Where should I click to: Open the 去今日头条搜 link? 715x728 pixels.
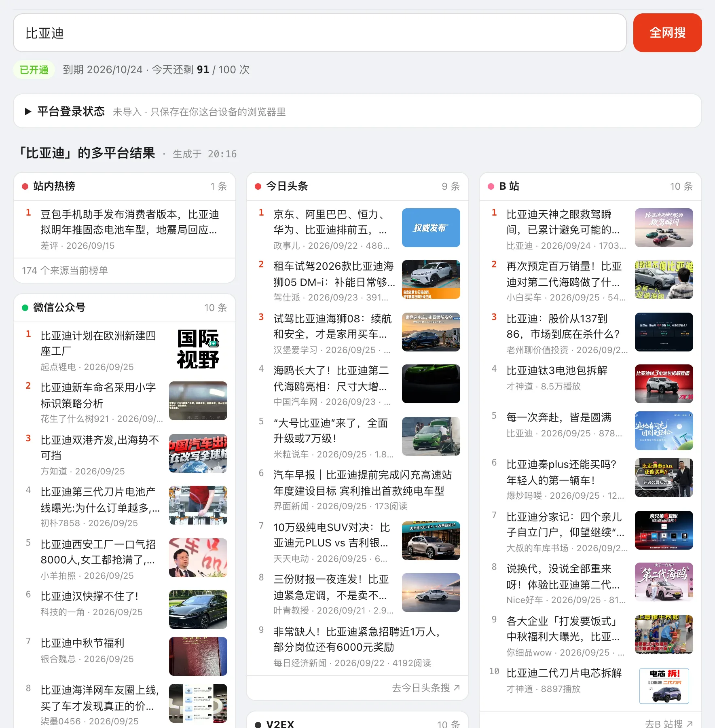click(426, 688)
